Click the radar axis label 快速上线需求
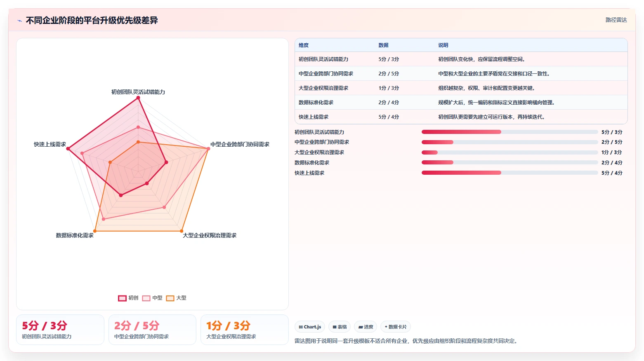Image resolution: width=644 pixels, height=361 pixels. point(50,144)
